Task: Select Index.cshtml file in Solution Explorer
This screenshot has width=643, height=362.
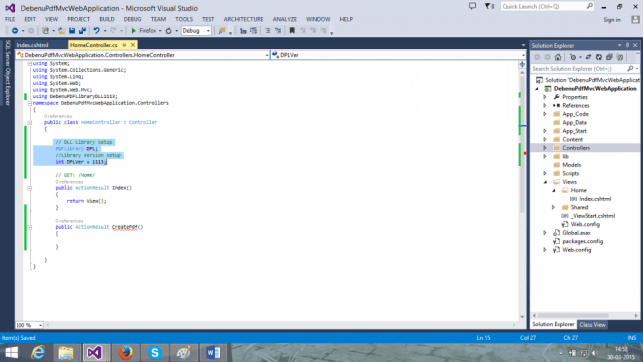Action: click(595, 199)
